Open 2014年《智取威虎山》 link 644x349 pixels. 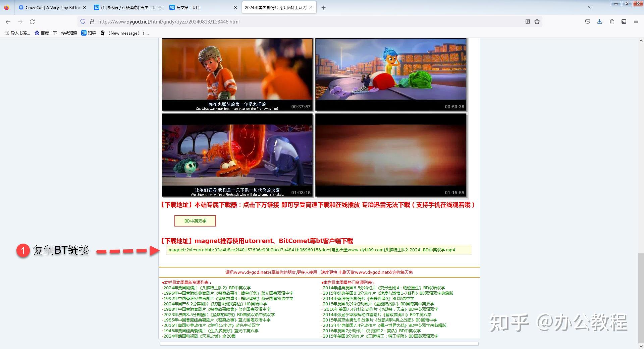pyautogui.click(x=377, y=314)
